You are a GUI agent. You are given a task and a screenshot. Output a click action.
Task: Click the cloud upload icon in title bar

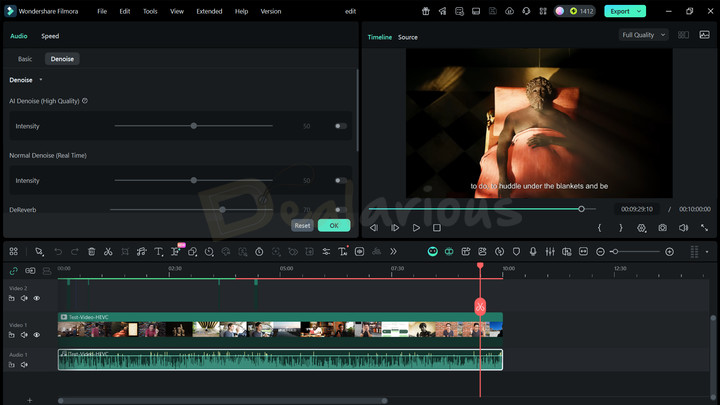[x=509, y=11]
